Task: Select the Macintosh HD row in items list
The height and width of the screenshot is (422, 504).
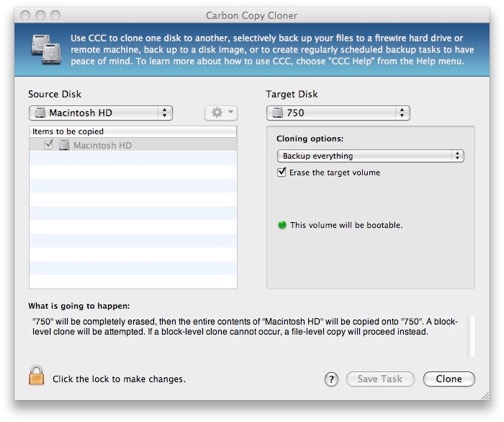Action: (x=133, y=145)
